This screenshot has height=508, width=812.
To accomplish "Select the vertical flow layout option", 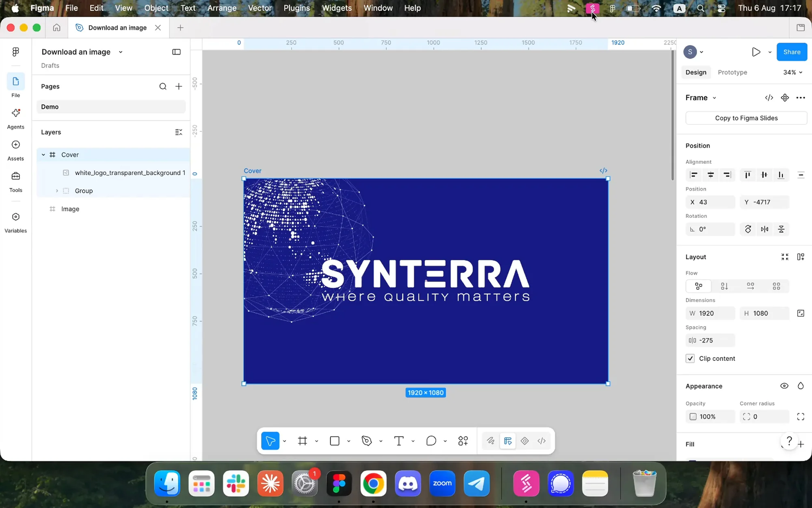I will 724,286.
